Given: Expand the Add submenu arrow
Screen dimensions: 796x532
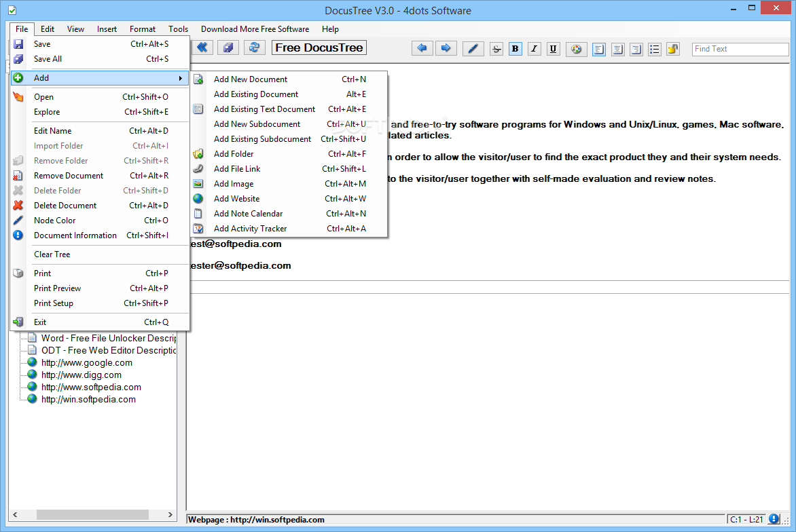Looking at the screenshot, I should (x=180, y=78).
